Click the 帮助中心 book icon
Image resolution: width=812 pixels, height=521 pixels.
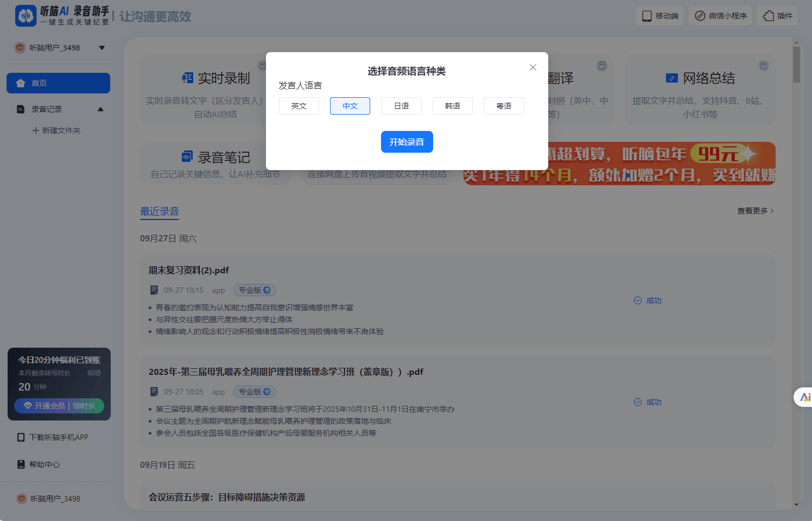coord(21,464)
